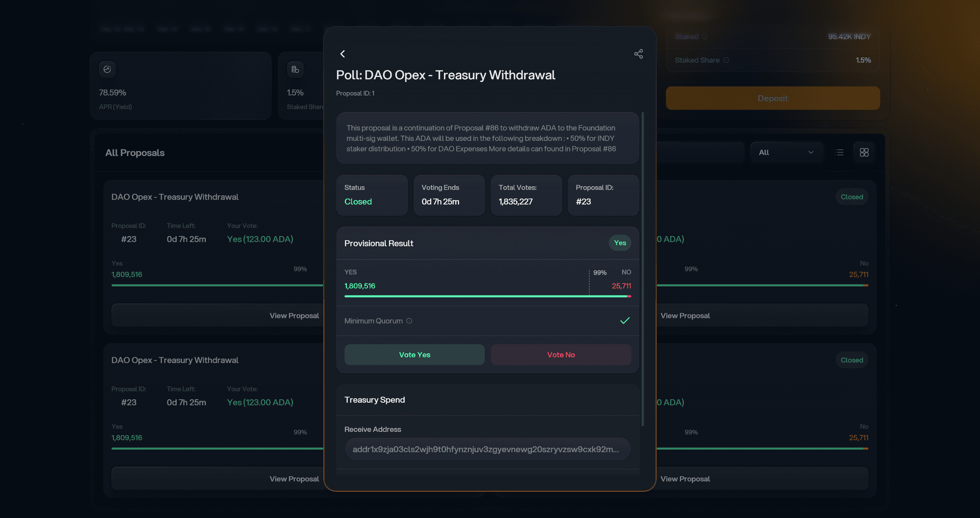Click the poll dialog's vertical scrollbar
This screenshot has height=518, width=980.
click(643, 268)
